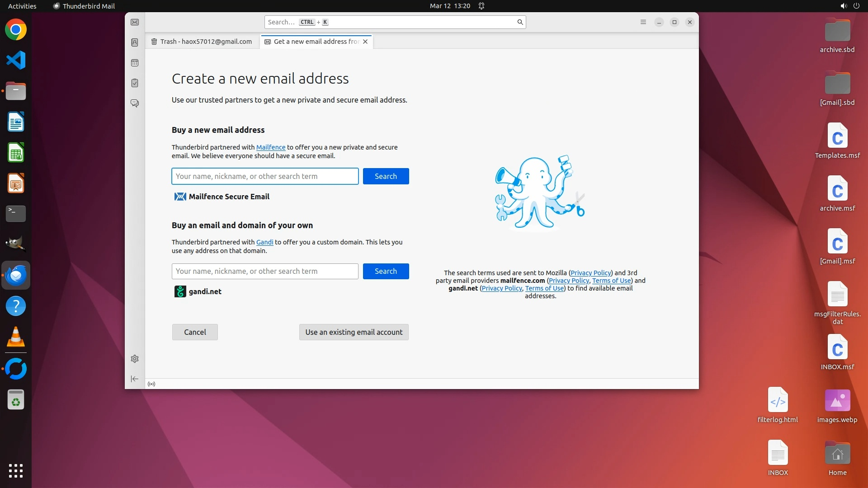Open the Mailfence partner link

270,147
